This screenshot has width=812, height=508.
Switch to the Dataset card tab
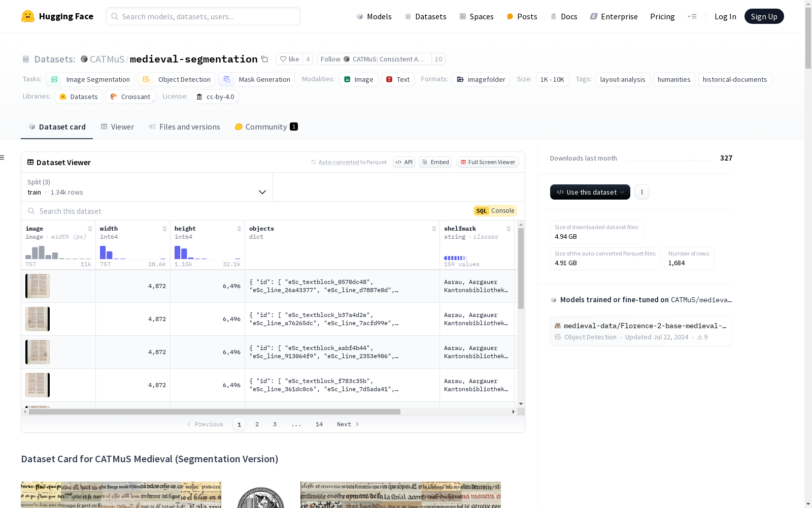coord(57,127)
